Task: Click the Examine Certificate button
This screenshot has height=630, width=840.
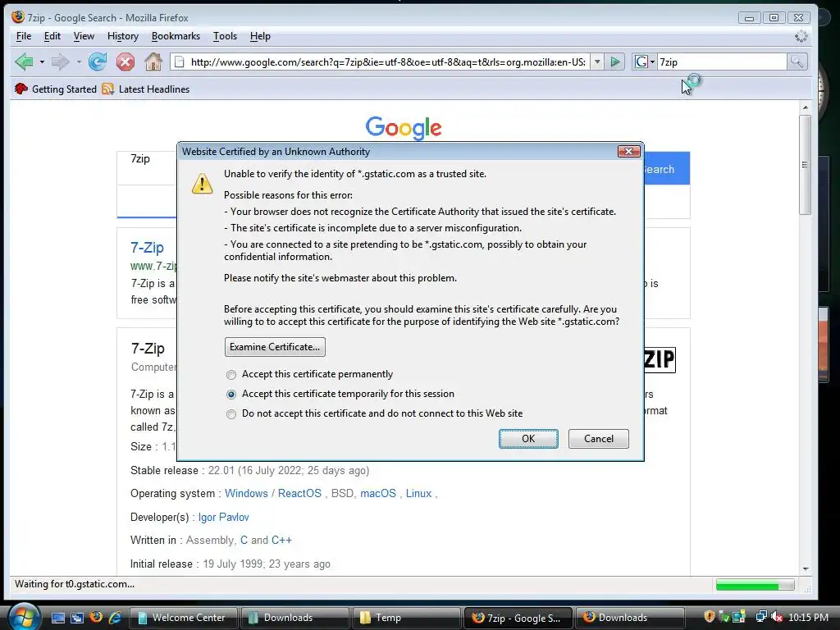Action: (275, 347)
